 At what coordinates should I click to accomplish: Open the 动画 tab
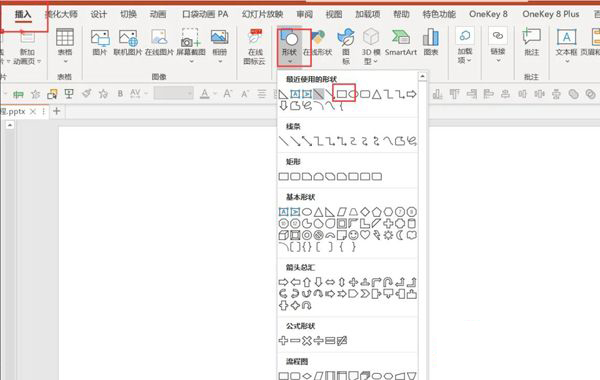click(158, 15)
